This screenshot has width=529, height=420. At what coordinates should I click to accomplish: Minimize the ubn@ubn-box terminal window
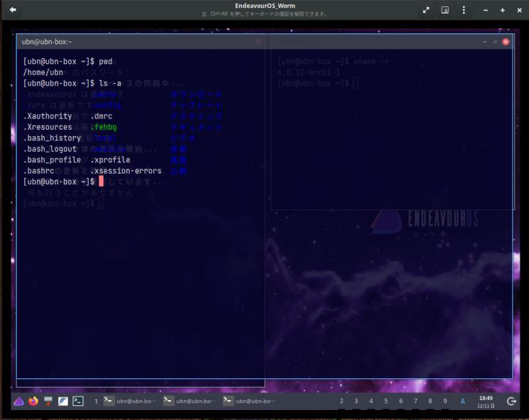(485, 42)
